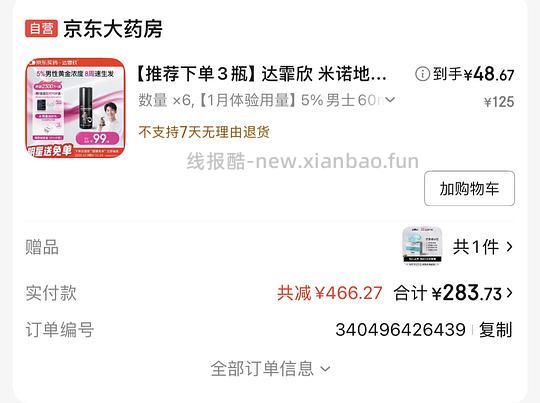Expand the product specification dropdown arrow
This screenshot has height=403, width=540.
pyautogui.click(x=390, y=100)
